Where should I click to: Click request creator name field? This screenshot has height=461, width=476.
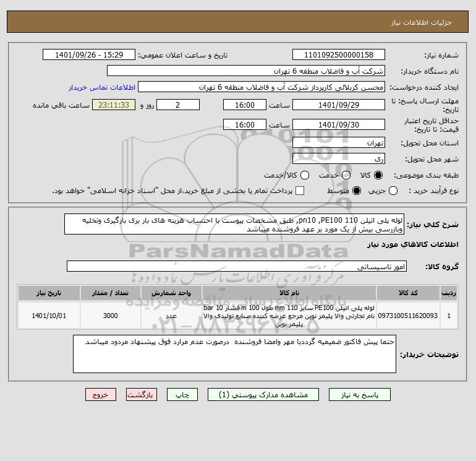261,87
